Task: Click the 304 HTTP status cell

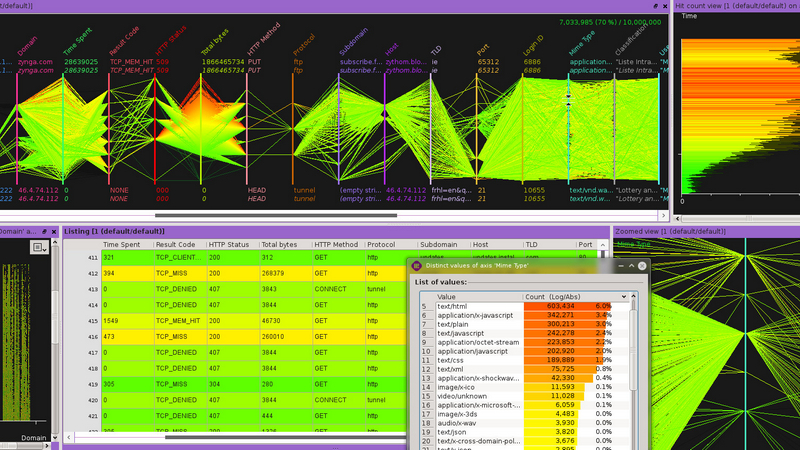Action: (233, 384)
